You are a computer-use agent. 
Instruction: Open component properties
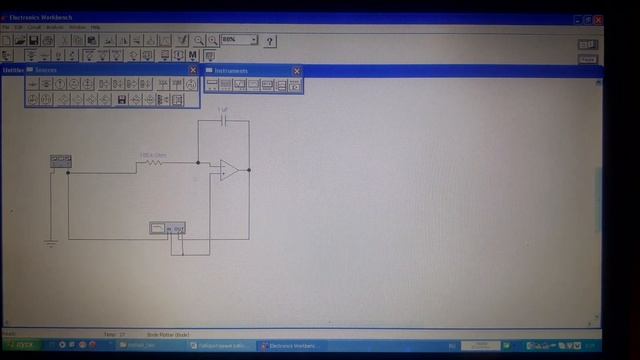coord(182,40)
